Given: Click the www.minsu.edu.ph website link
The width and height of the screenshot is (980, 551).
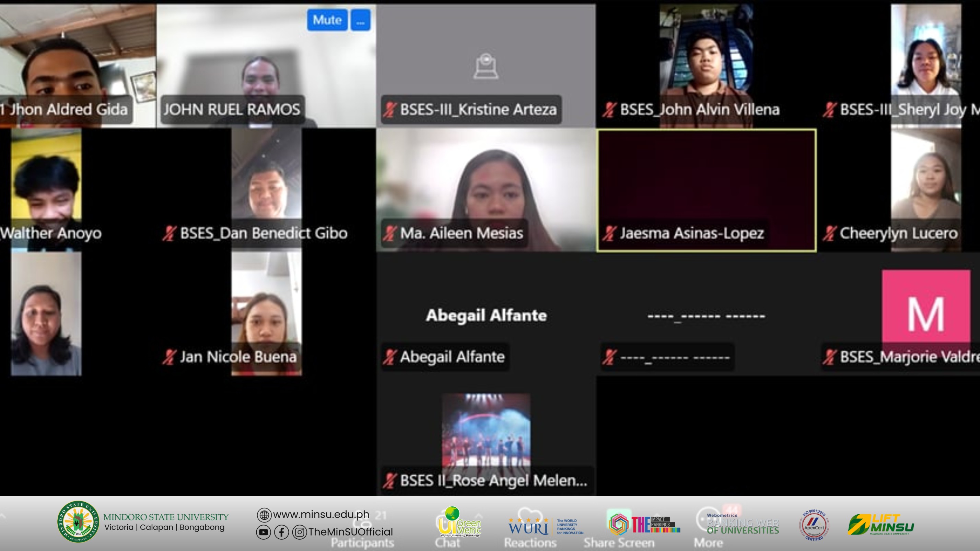Looking at the screenshot, I should [x=321, y=515].
